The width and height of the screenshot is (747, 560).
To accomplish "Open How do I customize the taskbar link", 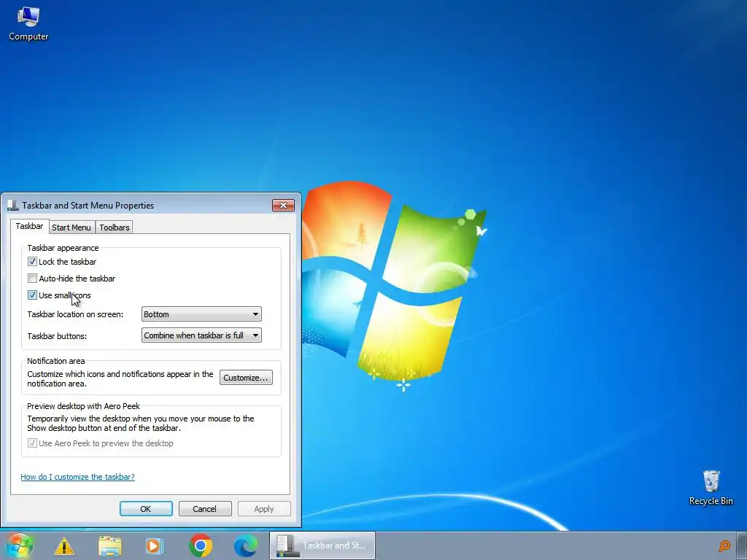I will coord(77,477).
